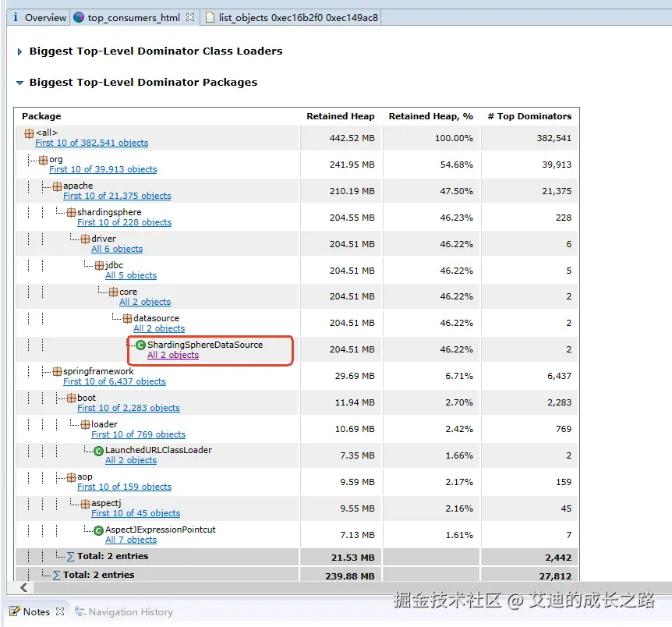672x627 pixels.
Task: Click the org package icon
Action: click(x=44, y=160)
